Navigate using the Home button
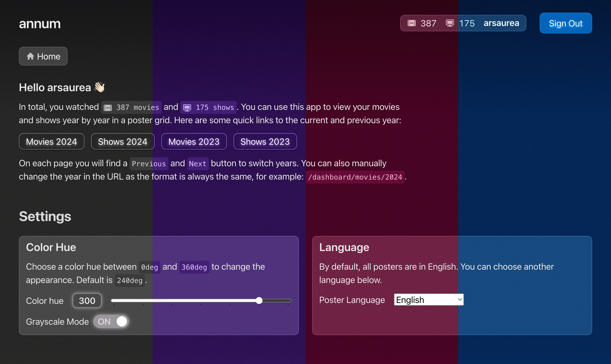The image size is (611, 364). (x=43, y=56)
